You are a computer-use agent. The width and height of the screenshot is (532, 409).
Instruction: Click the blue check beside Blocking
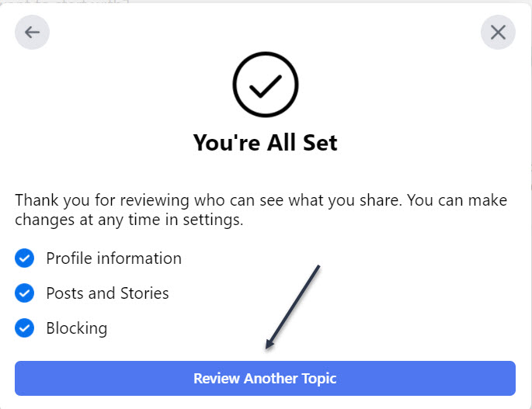pos(25,328)
